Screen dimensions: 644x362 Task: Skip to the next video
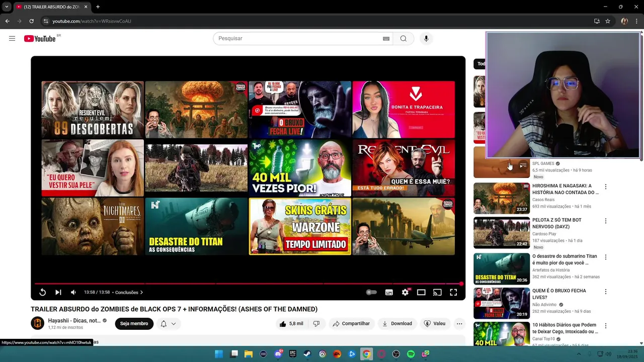(x=58, y=292)
